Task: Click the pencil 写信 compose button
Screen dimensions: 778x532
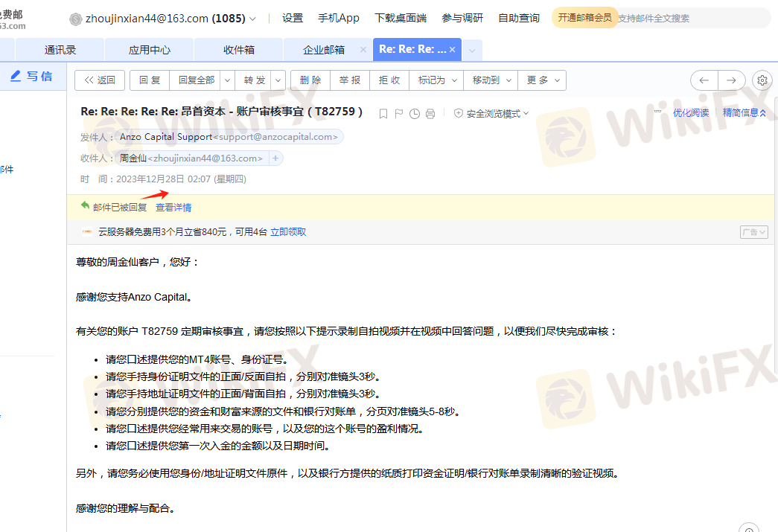Action: pos(32,77)
